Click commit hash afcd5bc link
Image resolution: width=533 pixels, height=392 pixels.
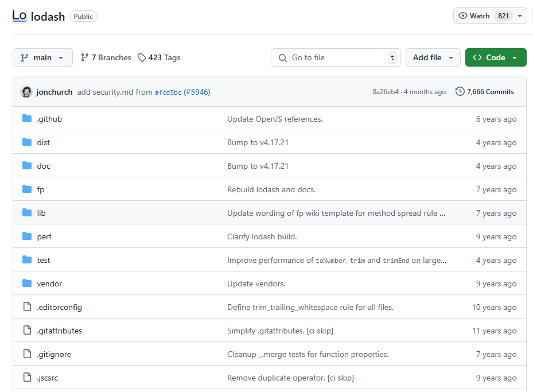[x=168, y=92]
